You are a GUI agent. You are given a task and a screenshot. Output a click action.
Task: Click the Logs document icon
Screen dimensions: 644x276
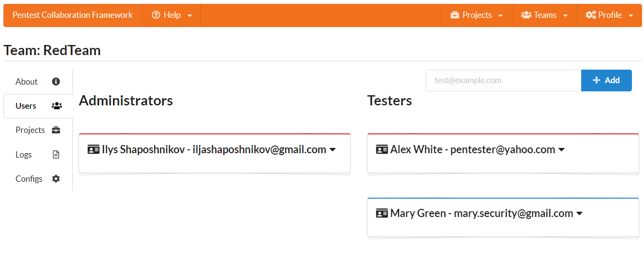[56, 155]
